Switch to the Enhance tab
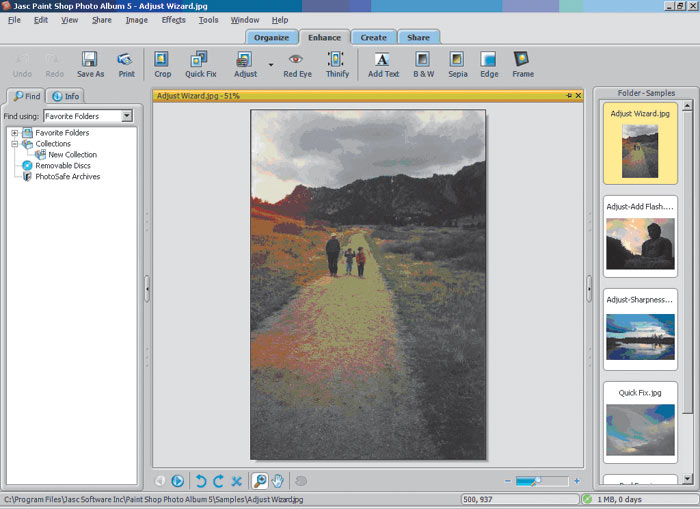 tap(324, 38)
